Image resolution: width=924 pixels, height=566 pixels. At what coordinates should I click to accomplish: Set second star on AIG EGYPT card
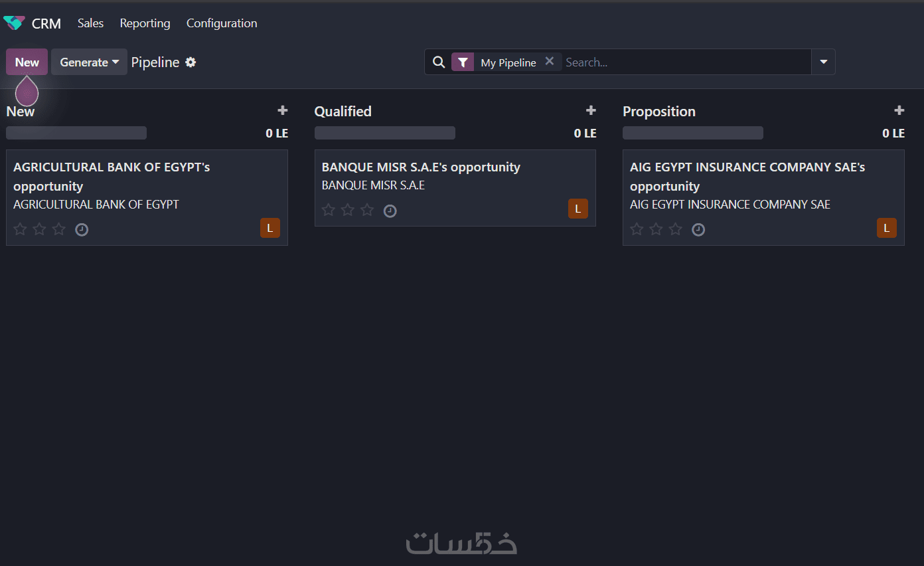(656, 229)
